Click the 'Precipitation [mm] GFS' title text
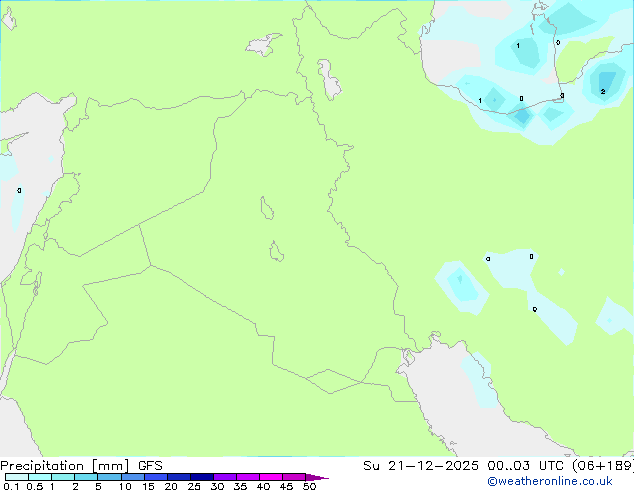The width and height of the screenshot is (634, 490). [x=81, y=466]
